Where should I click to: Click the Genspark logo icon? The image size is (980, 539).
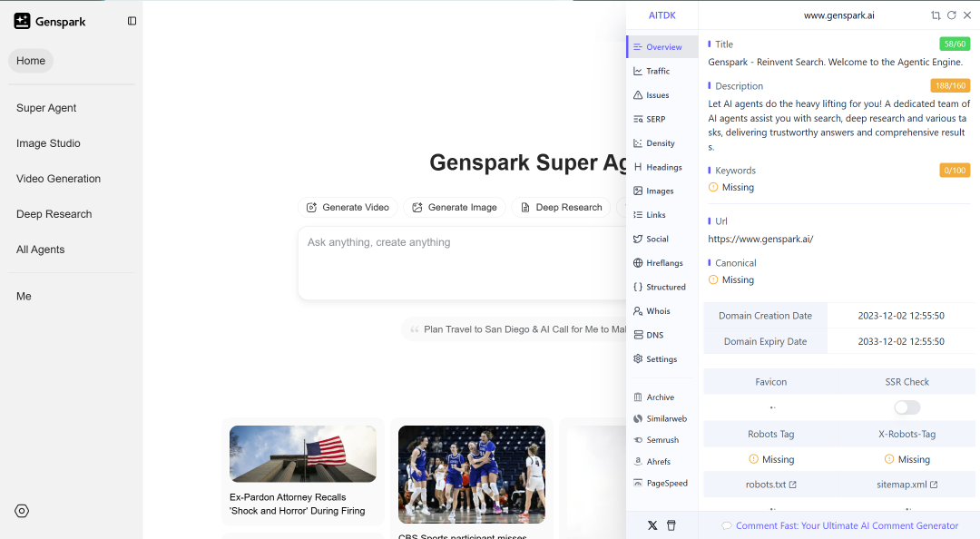[x=22, y=21]
